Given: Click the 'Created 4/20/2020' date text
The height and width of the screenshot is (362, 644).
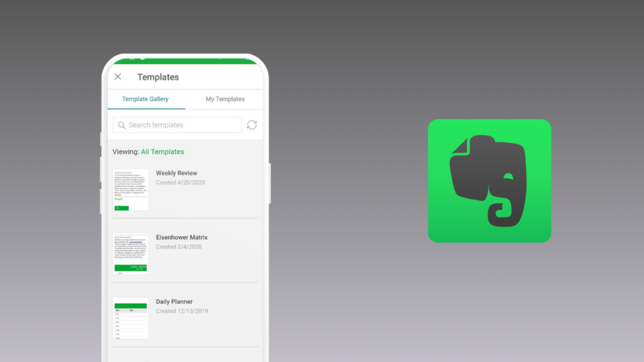Looking at the screenshot, I should pos(180,183).
